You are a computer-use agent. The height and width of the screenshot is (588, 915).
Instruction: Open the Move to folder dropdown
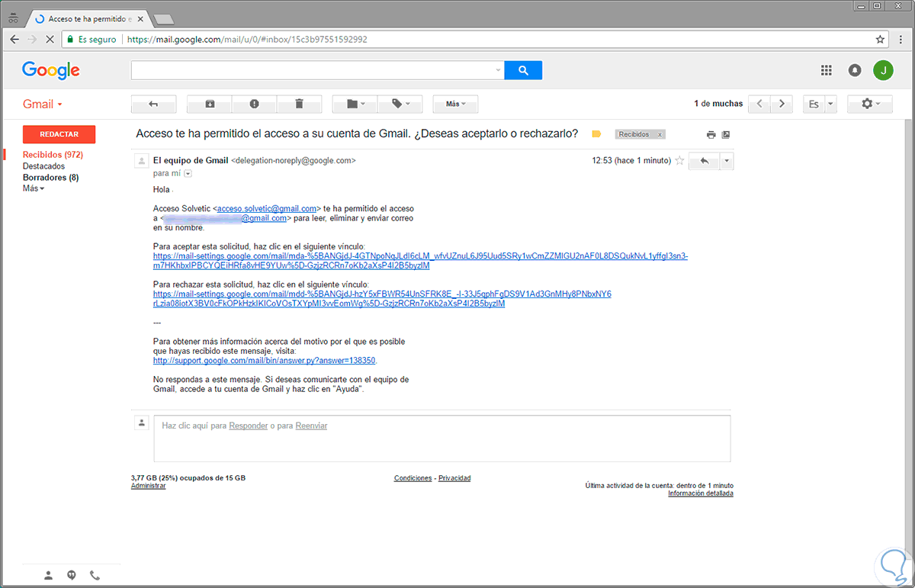click(355, 104)
